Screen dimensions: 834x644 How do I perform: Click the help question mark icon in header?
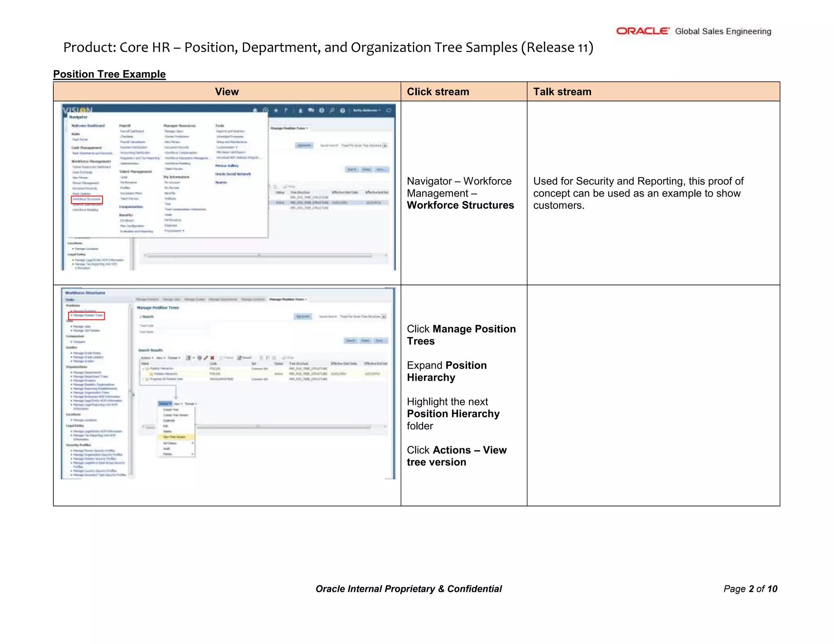click(342, 110)
